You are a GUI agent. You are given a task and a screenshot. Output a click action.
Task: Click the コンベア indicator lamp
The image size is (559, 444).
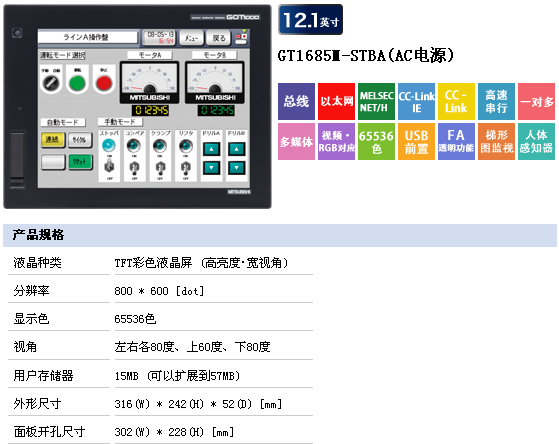134,145
